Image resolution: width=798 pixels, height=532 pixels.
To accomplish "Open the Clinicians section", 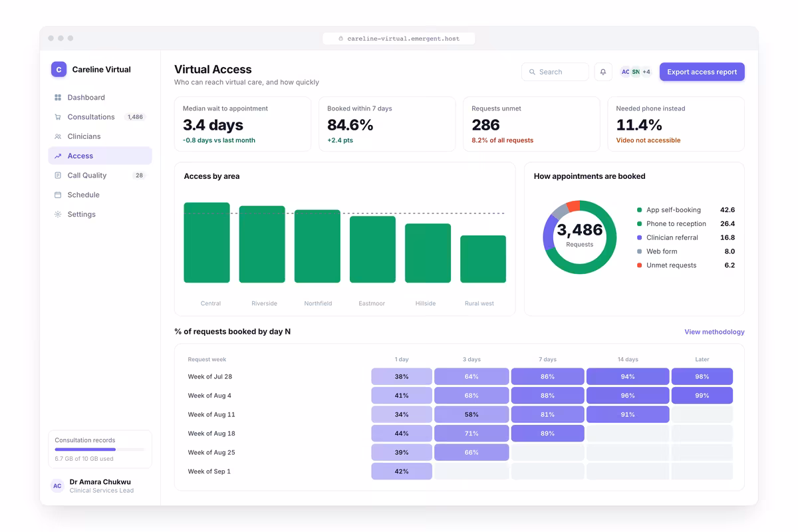I will (x=100, y=136).
